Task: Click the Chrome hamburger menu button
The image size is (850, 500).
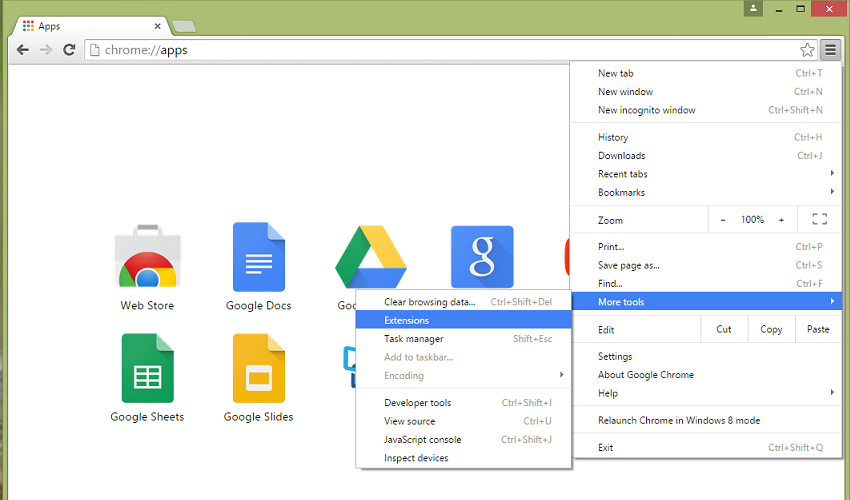Action: click(x=830, y=50)
